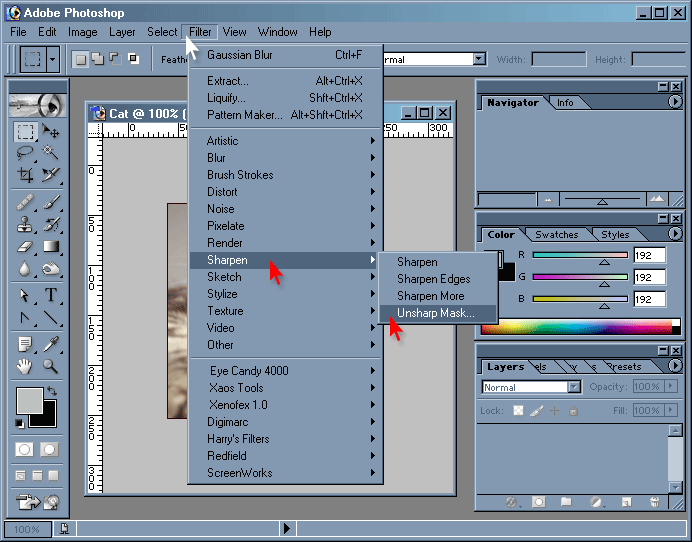Open the Image menu
This screenshot has height=542, width=692.
click(x=83, y=32)
